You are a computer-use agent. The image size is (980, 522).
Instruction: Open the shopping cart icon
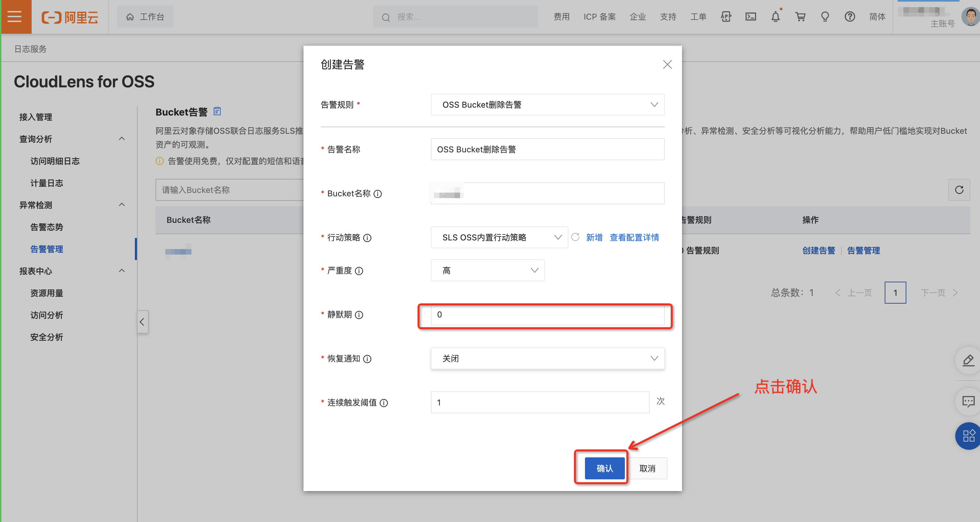click(x=800, y=17)
